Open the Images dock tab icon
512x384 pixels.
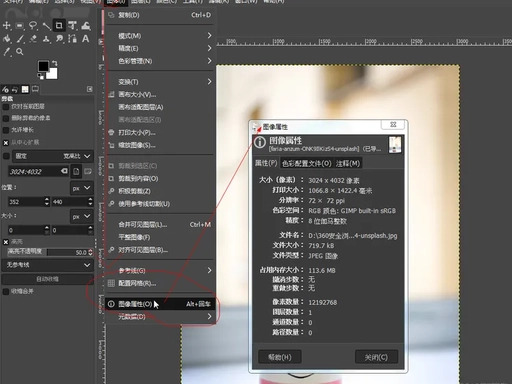[25, 89]
